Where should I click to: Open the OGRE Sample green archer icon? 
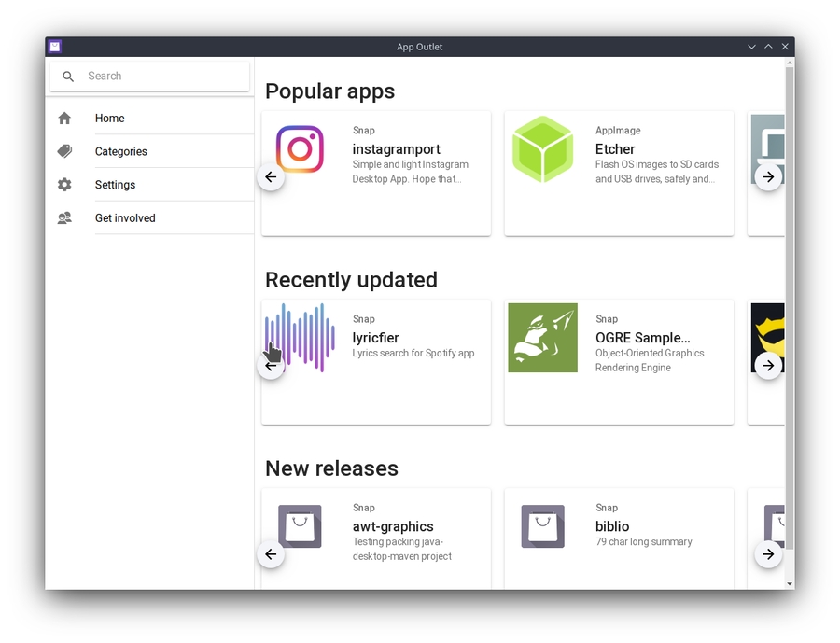tap(542, 338)
